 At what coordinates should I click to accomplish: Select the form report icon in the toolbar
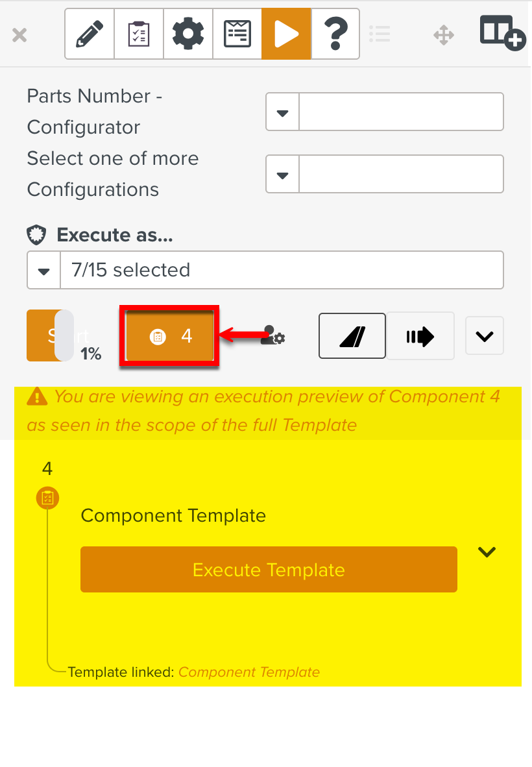coord(237,33)
